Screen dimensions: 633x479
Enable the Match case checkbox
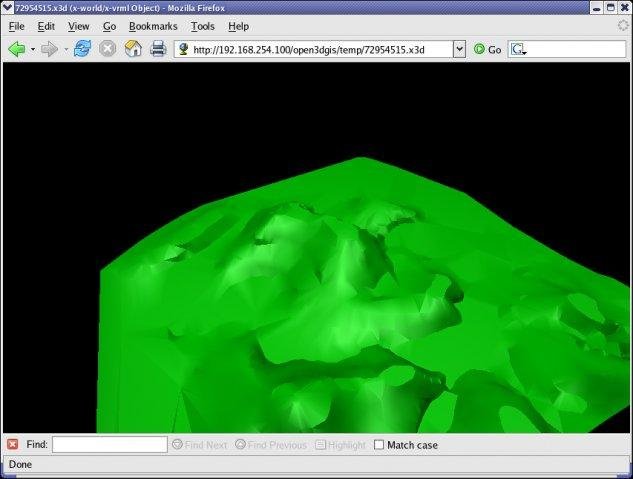379,445
